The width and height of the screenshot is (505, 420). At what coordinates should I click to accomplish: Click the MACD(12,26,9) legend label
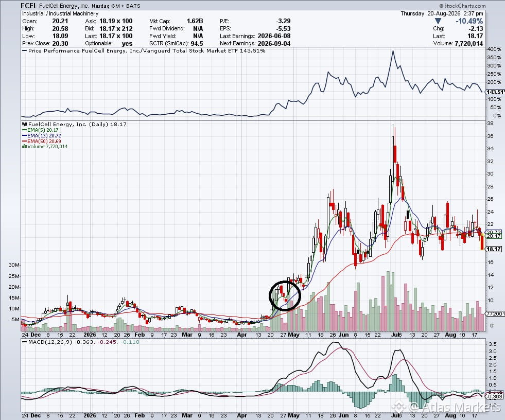(50, 342)
